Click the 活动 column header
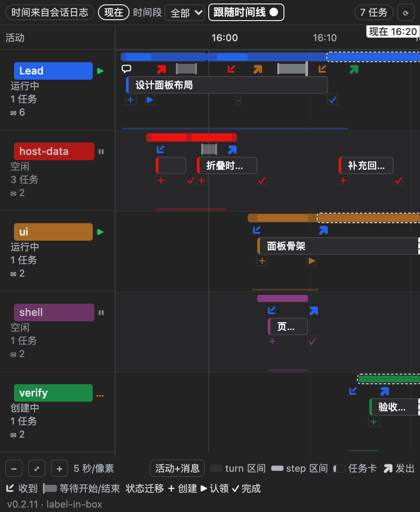This screenshot has height=512, width=420. [15, 38]
